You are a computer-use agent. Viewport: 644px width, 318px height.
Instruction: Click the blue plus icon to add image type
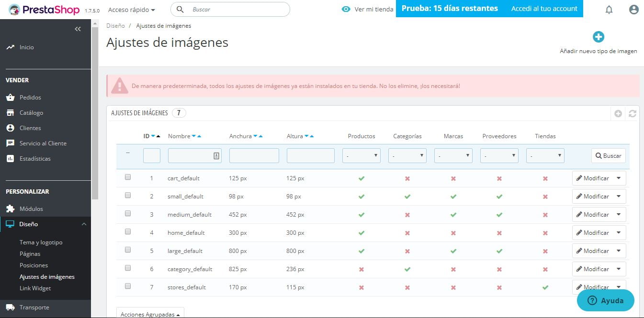[598, 36]
